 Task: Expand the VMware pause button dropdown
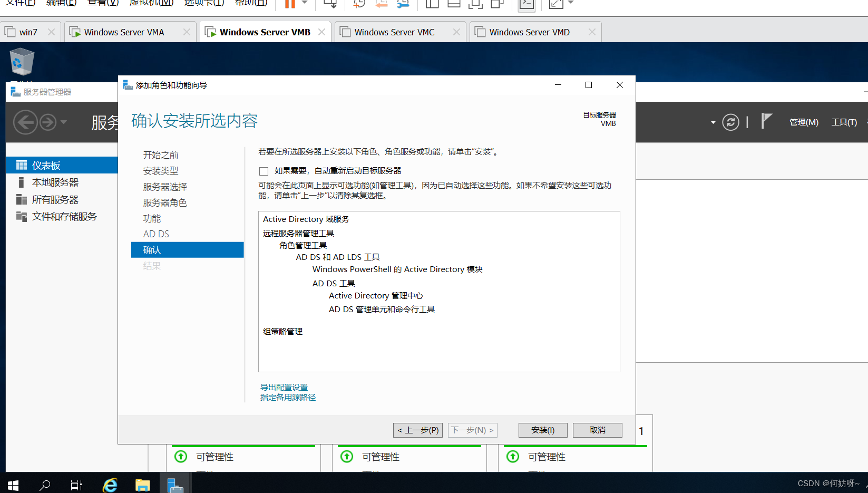(x=305, y=3)
